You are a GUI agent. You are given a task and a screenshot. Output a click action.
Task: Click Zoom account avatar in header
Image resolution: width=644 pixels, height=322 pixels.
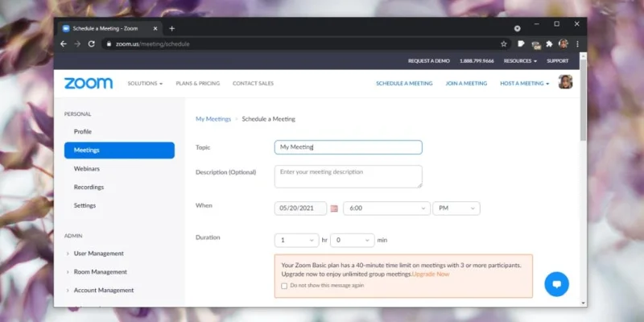(565, 82)
